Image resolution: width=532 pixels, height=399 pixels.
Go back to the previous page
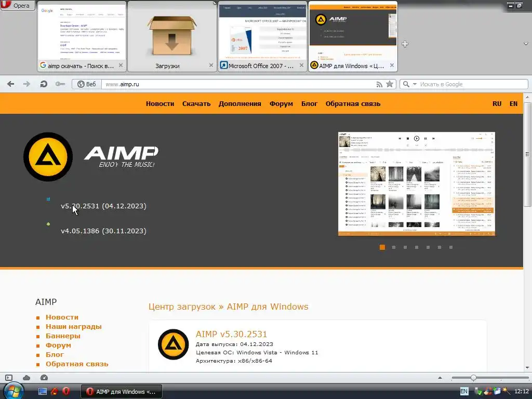click(x=11, y=84)
